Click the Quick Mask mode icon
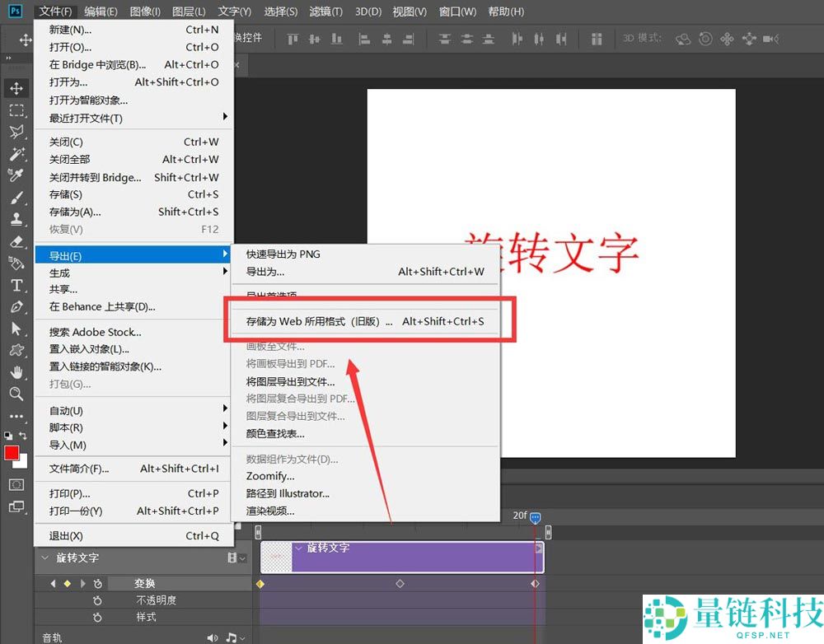 (16, 485)
